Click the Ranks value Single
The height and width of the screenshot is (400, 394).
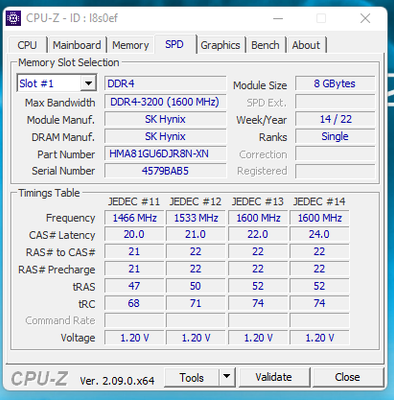tap(335, 136)
